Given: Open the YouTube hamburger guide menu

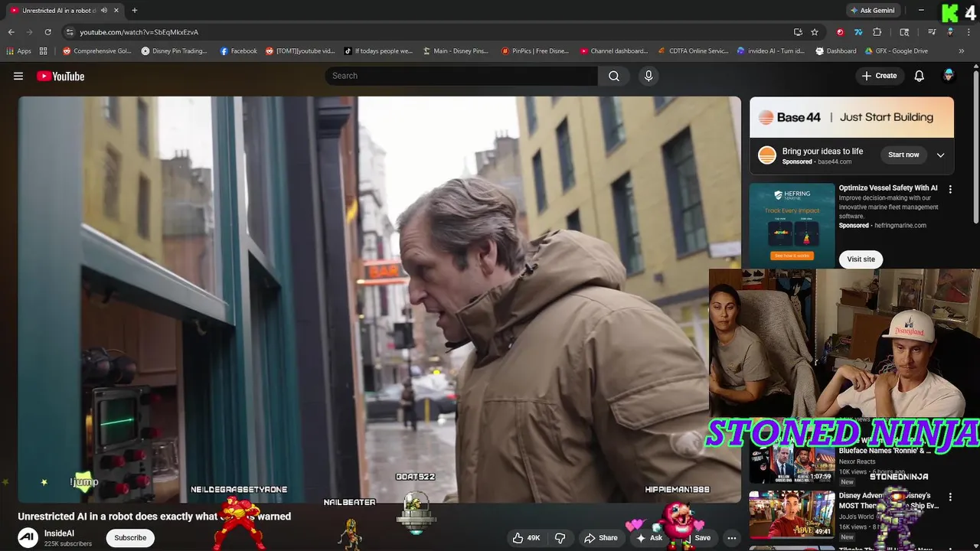Looking at the screenshot, I should tap(18, 76).
